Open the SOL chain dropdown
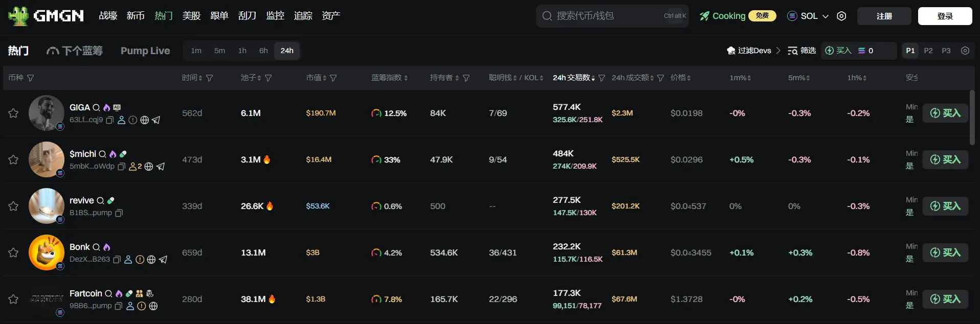Viewport: 980px width, 324px height. click(808, 16)
